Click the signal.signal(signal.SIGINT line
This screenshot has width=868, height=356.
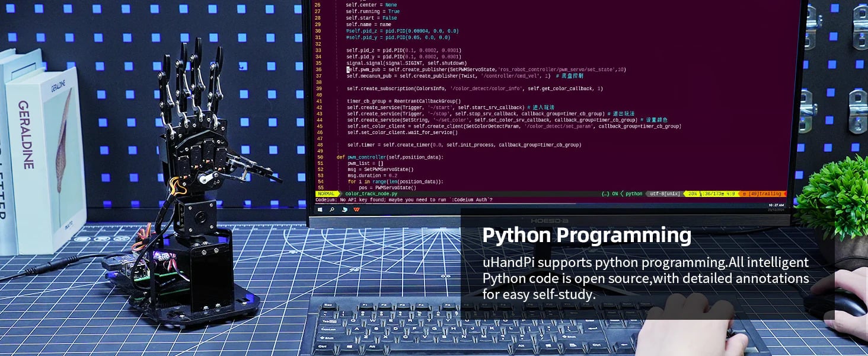[x=406, y=63]
